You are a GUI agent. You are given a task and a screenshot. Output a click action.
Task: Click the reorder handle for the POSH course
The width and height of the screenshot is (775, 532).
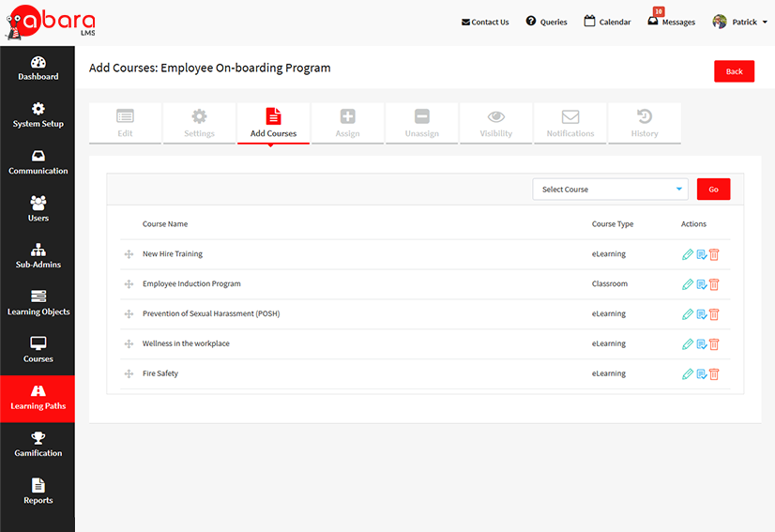[129, 314]
